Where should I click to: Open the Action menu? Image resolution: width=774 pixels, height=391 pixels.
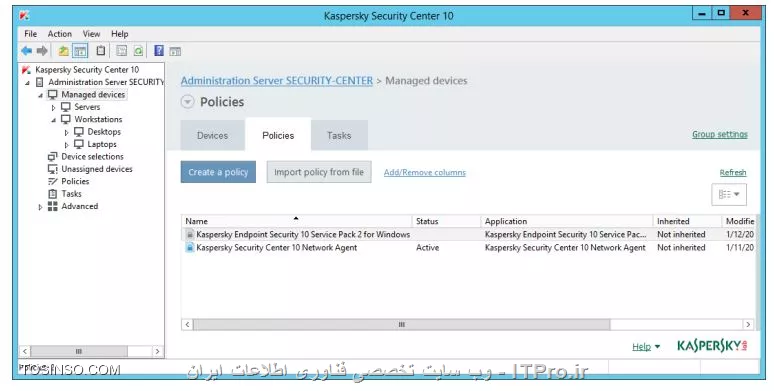pos(60,34)
